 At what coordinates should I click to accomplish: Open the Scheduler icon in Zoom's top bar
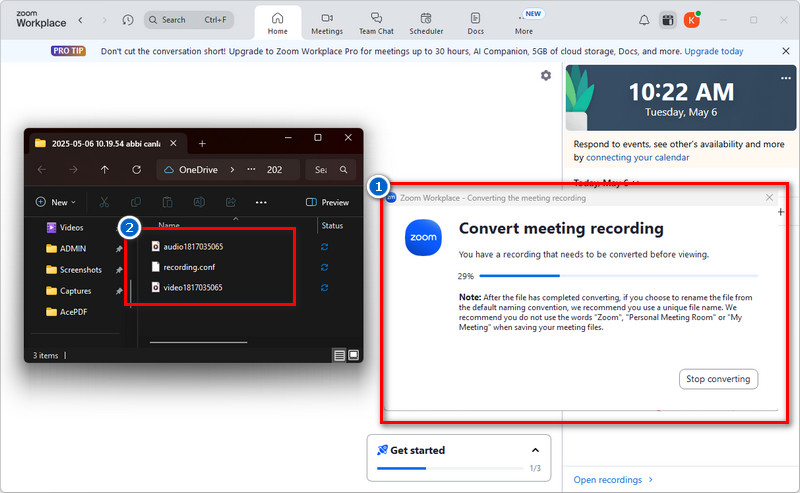(426, 23)
